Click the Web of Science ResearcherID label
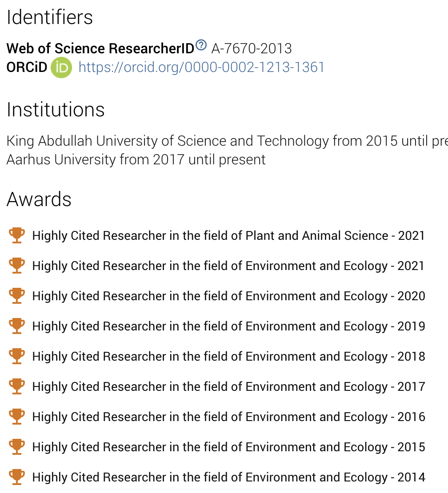The width and height of the screenshot is (448, 493). point(100,48)
